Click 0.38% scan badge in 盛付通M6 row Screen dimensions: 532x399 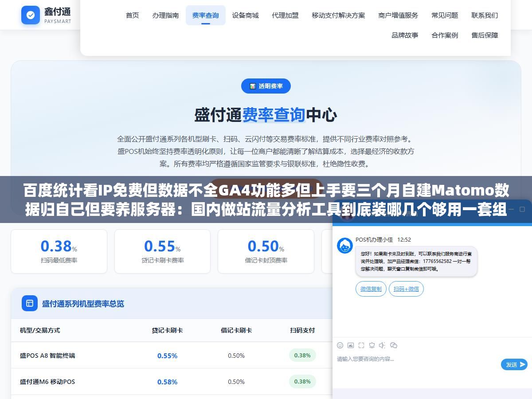pos(302,381)
